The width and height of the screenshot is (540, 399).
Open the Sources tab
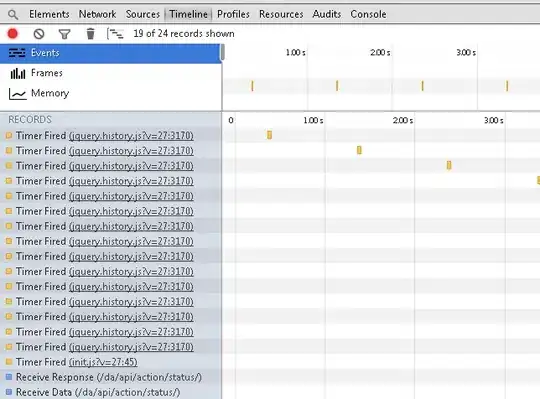click(x=143, y=14)
